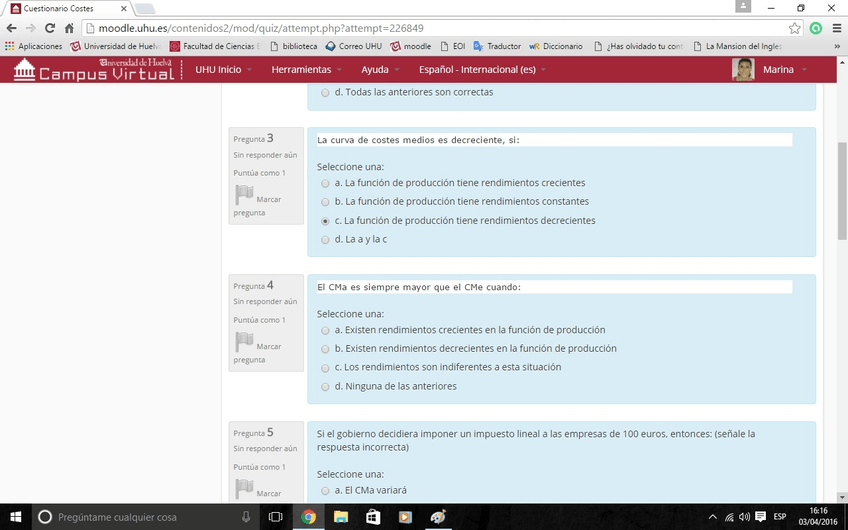Click the Chrome user profile icon

743,6
